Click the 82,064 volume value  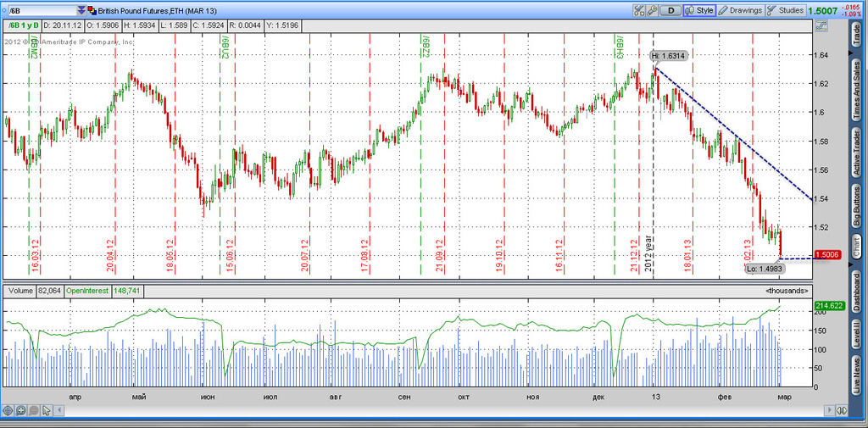[49, 290]
